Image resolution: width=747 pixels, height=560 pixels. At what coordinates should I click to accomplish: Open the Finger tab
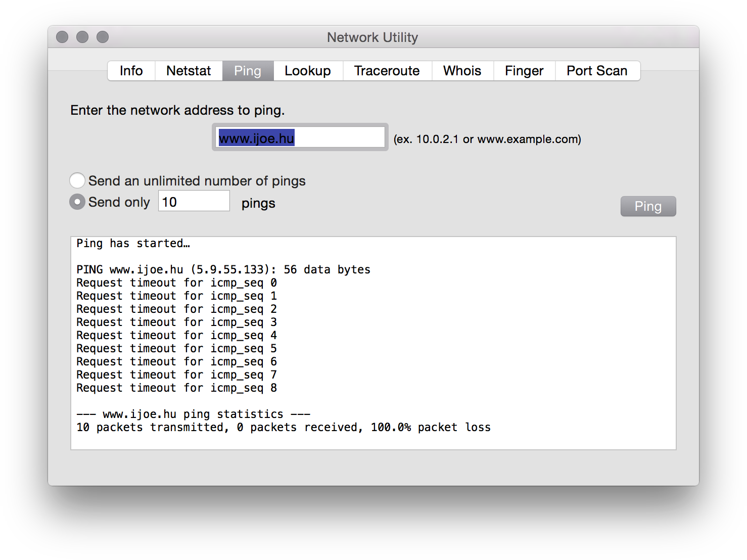[524, 71]
